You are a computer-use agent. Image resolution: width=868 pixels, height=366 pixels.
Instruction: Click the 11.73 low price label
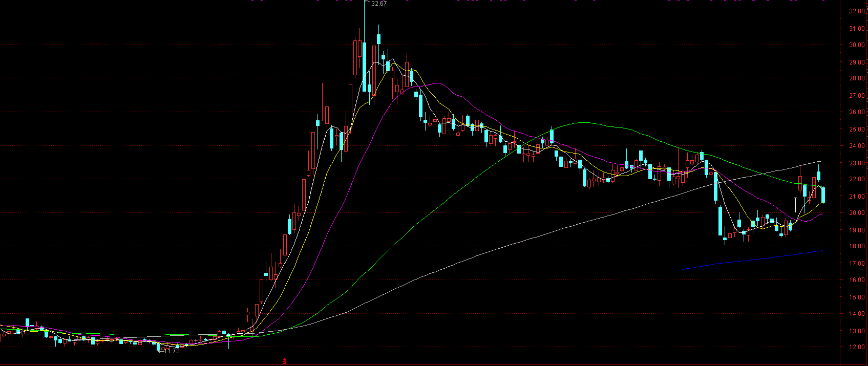(172, 351)
